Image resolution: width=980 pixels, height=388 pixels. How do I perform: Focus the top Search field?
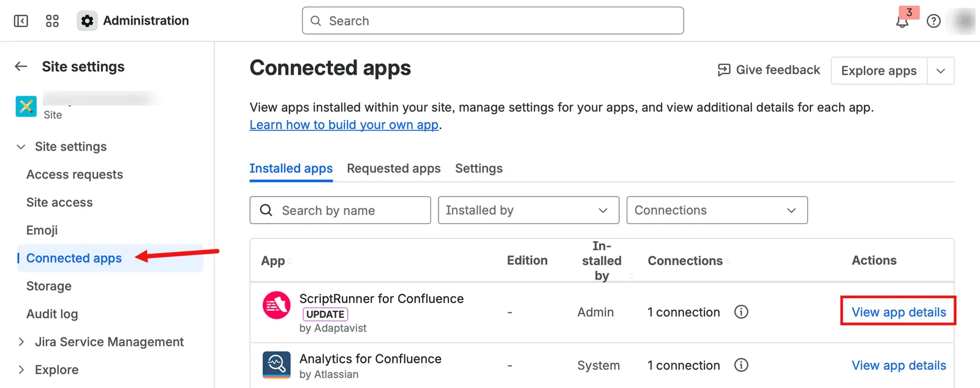pyautogui.click(x=493, y=21)
